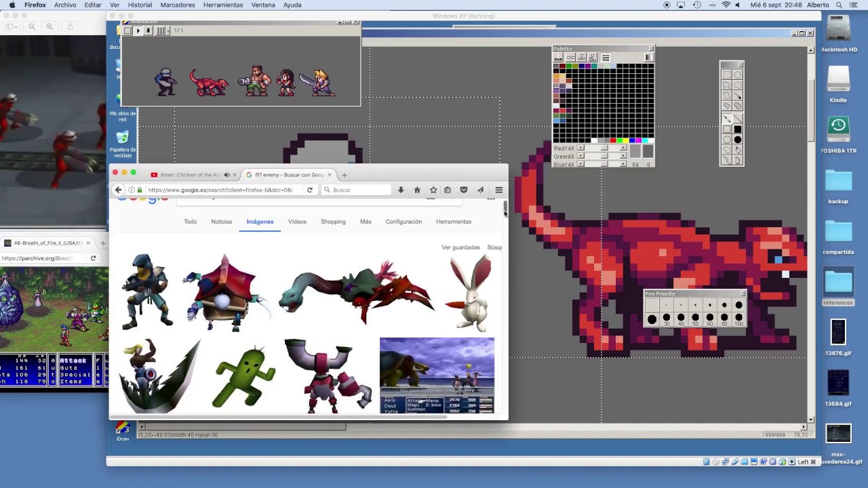
Task: Open the Archivo menu
Action: point(65,5)
